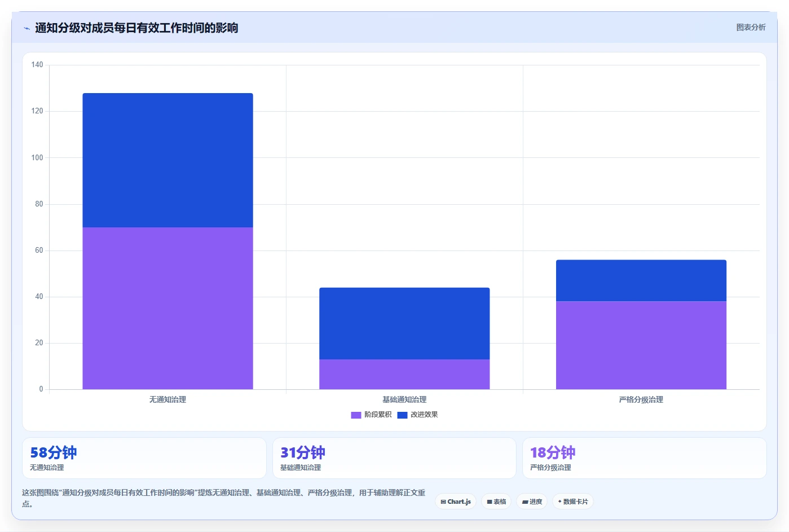The width and height of the screenshot is (789, 532).
Task: Toggle the 阶段累积 legend swatch
Action: 356,415
